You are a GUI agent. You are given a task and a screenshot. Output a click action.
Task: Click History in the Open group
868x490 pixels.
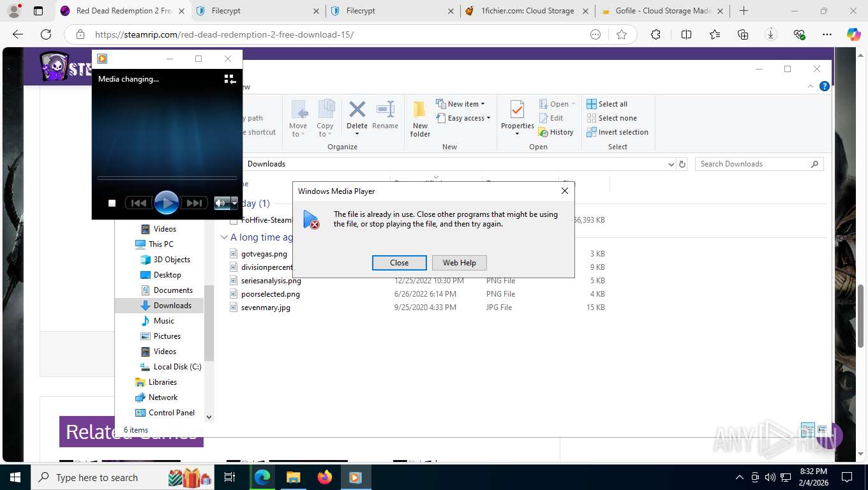(556, 132)
